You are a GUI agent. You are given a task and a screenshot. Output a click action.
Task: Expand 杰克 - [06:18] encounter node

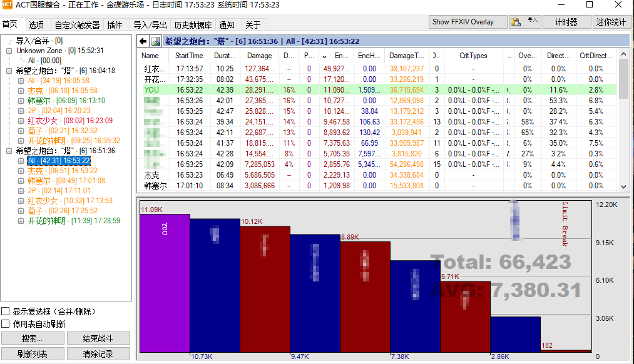tap(21, 91)
